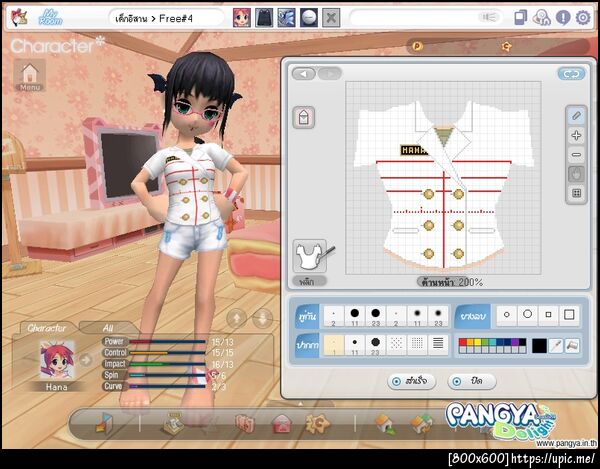Click the round radio button confirming the design
Viewport: 600px width, 469px height.
click(x=396, y=381)
